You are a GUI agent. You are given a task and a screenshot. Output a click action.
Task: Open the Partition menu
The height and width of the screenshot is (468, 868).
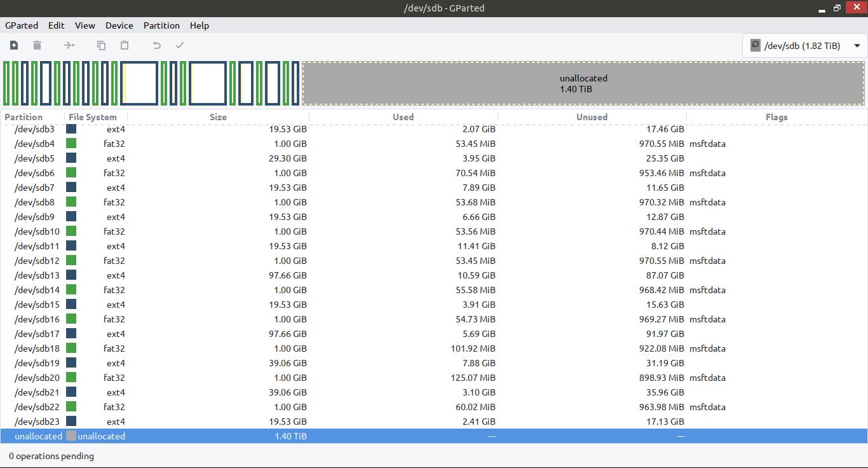(161, 25)
